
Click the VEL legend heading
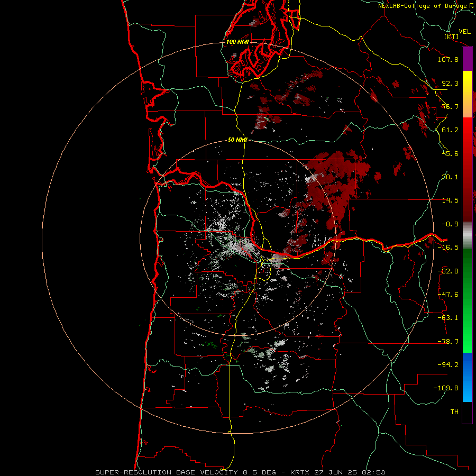(464, 32)
